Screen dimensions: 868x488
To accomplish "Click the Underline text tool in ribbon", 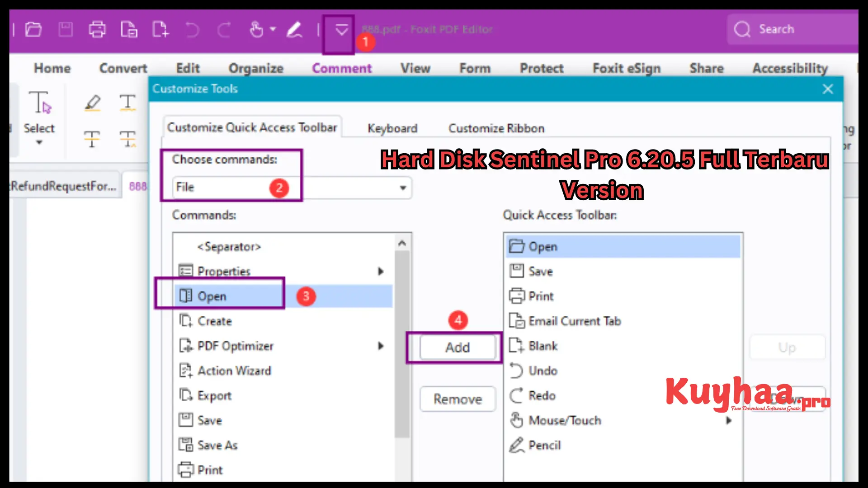I will pos(127,103).
